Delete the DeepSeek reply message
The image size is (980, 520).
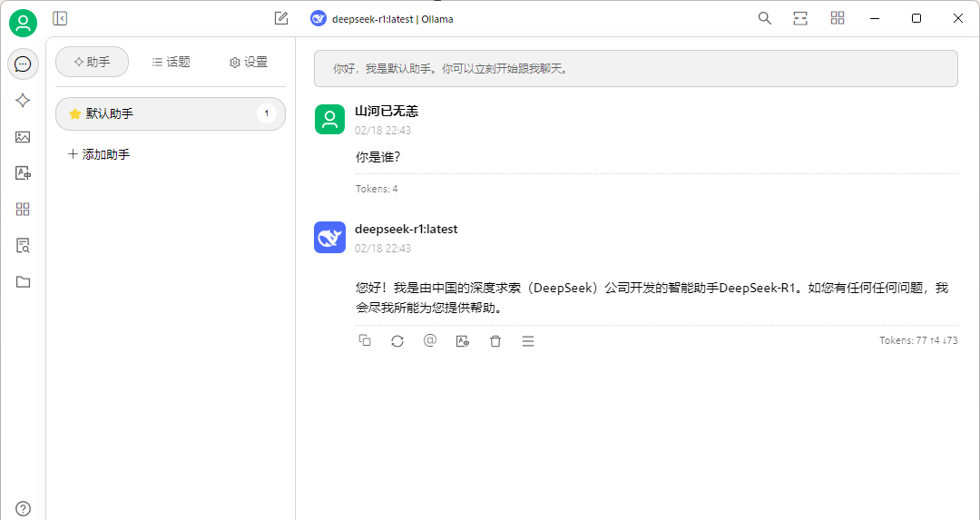point(495,341)
